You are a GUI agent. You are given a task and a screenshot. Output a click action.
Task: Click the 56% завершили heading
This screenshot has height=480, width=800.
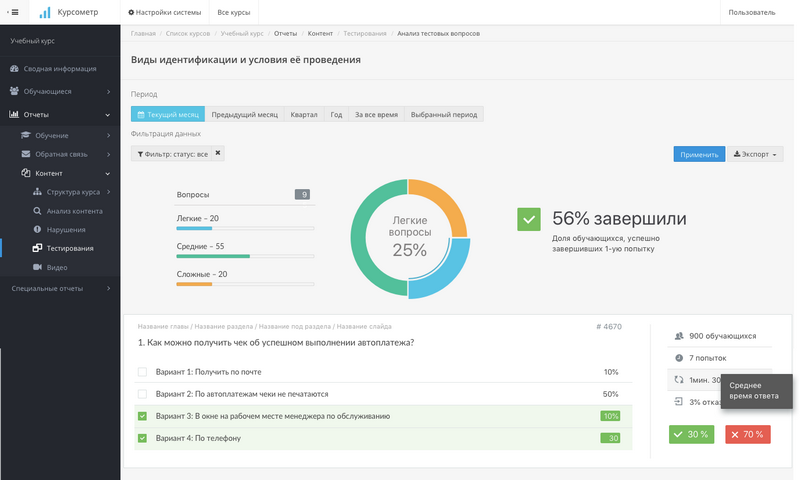tap(619, 218)
